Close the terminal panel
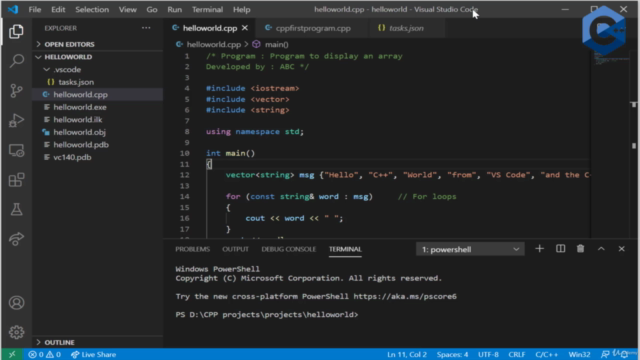640x360 pixels. (621, 249)
